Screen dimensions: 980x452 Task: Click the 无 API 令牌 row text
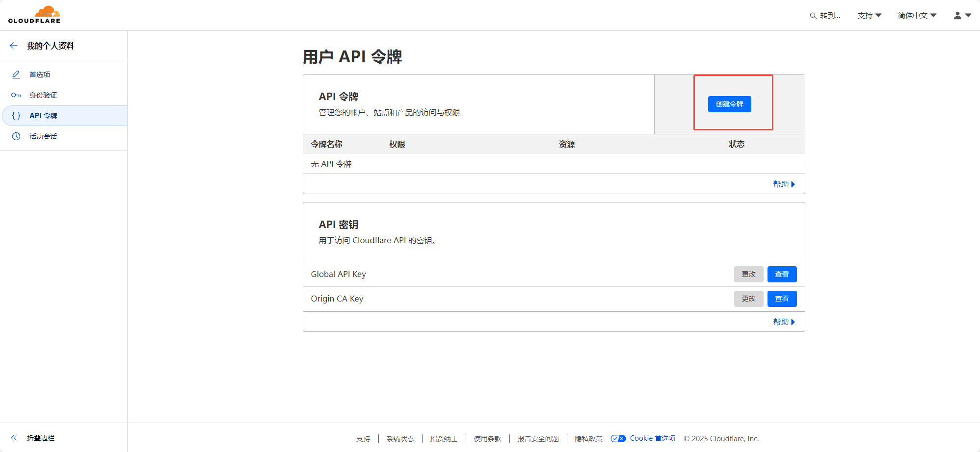pyautogui.click(x=331, y=164)
